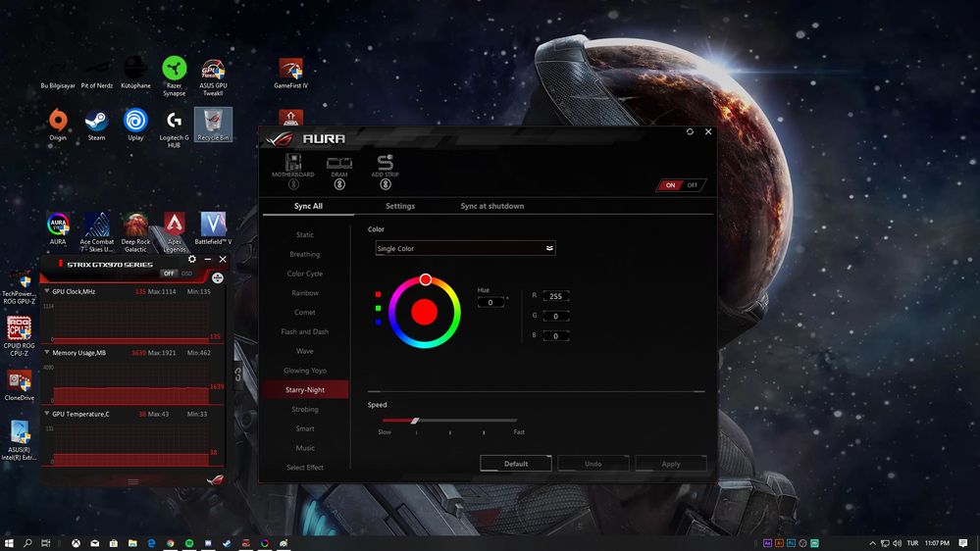Open the GameFirst IV desktop icon
The height and width of the screenshot is (551, 980).
tap(290, 74)
